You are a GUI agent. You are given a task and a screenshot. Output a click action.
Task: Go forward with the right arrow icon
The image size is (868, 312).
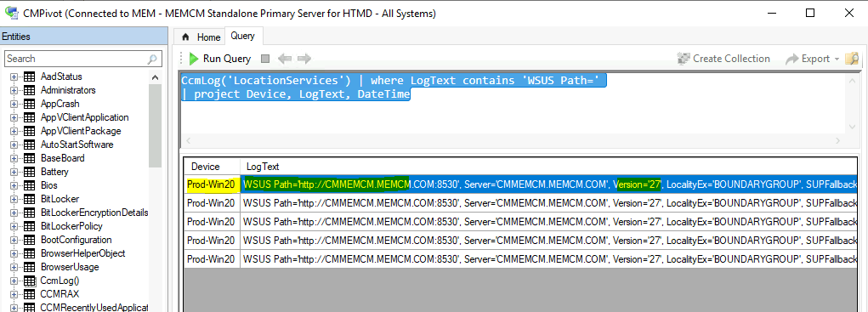pyautogui.click(x=304, y=59)
